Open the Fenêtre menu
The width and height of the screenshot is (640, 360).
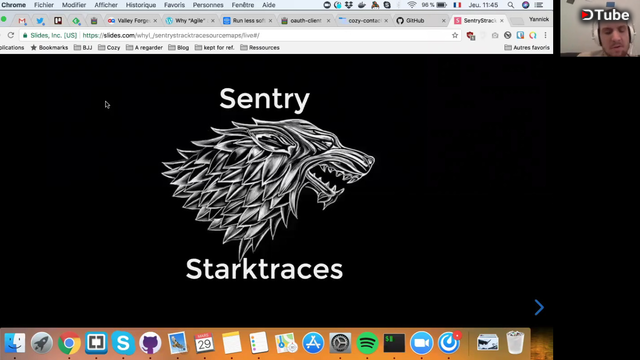(243, 5)
